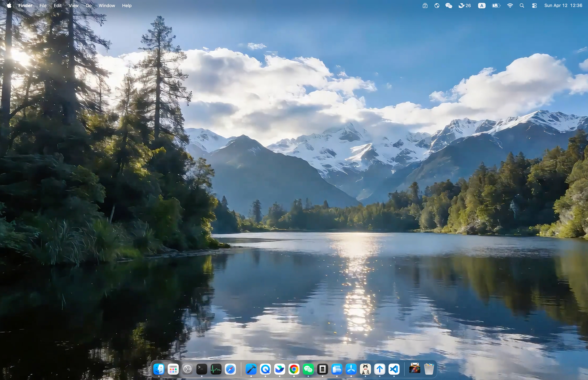Open WeChat from the dock
The image size is (588, 380).
point(308,369)
